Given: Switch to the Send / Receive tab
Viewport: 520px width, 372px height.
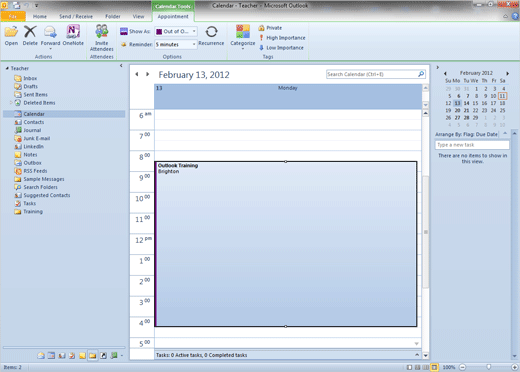Looking at the screenshot, I should tap(76, 16).
